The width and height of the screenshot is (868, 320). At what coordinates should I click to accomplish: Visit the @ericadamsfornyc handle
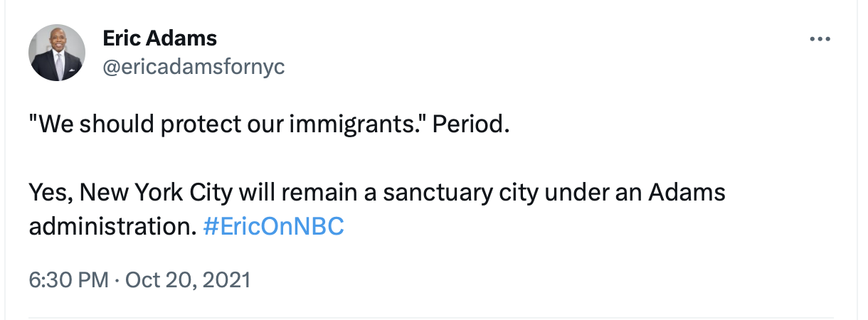pos(194,67)
